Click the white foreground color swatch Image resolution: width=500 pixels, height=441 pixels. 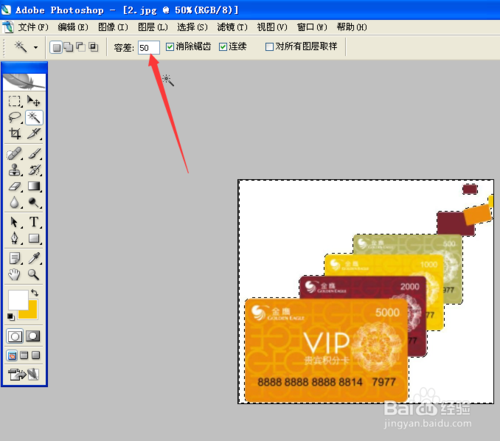[17, 299]
